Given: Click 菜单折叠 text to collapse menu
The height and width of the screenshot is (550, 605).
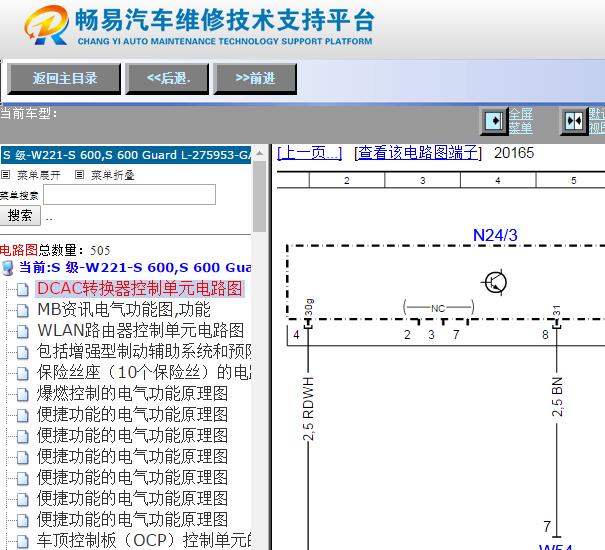Looking at the screenshot, I should click(113, 176).
